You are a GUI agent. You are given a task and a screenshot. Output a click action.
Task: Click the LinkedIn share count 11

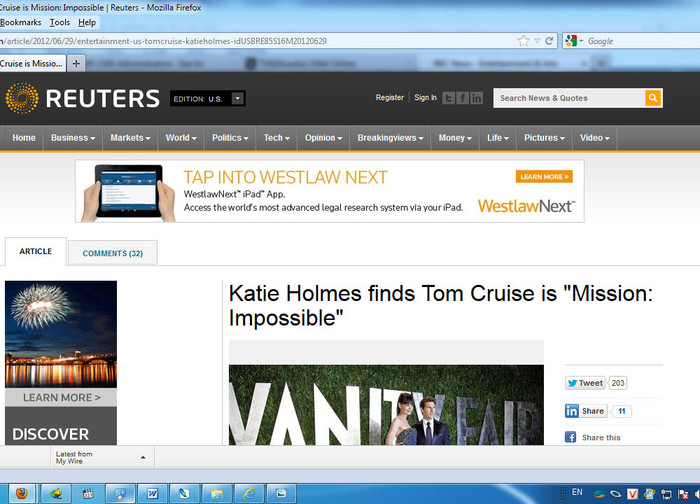(x=621, y=411)
